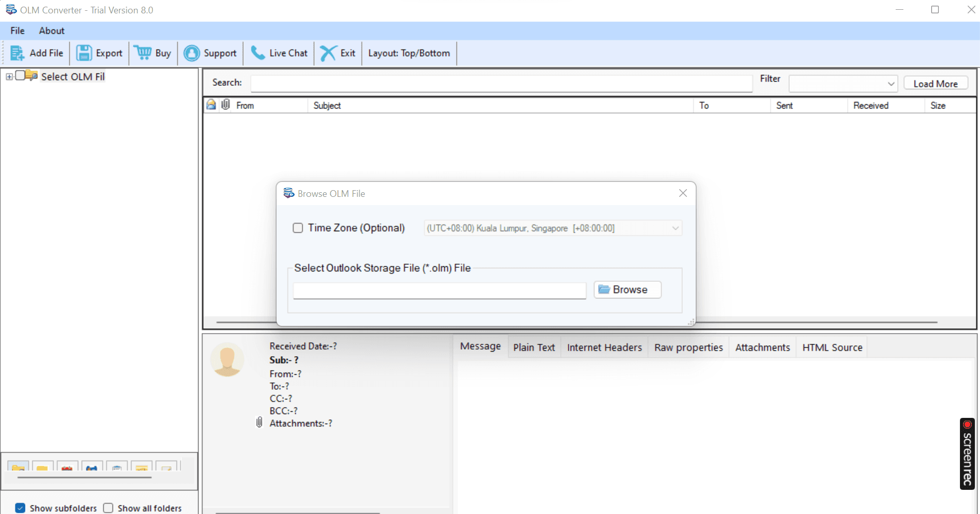Uncheck Show subfolders
Image resolution: width=980 pixels, height=514 pixels.
click(x=20, y=508)
